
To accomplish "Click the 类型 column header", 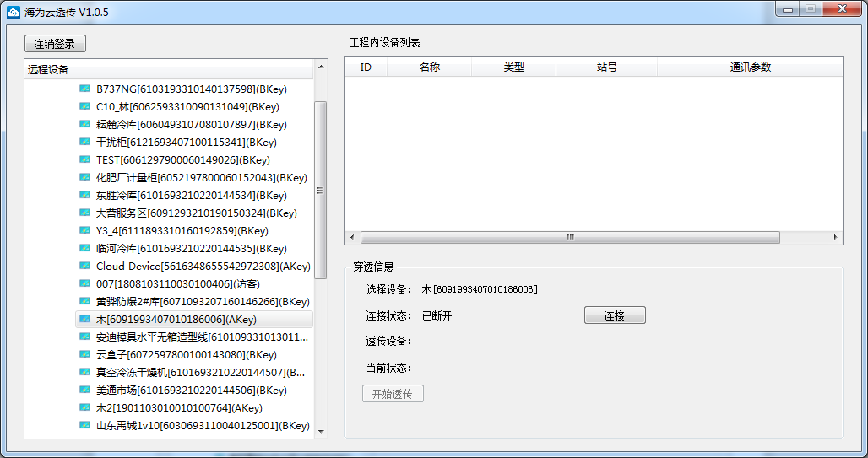I will pos(513,67).
